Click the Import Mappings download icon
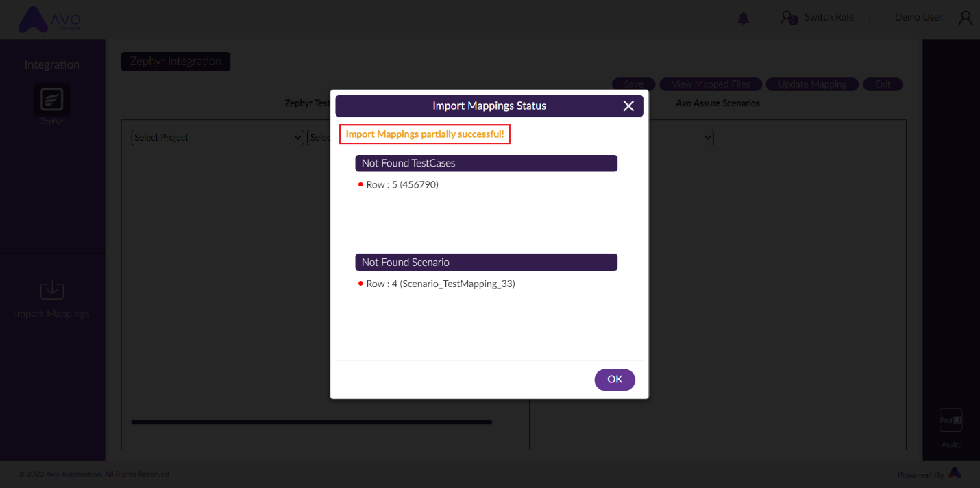The height and width of the screenshot is (488, 980). [x=52, y=291]
